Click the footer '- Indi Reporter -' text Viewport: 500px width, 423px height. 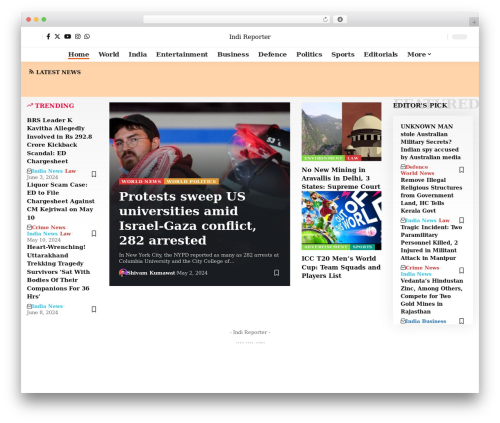250,332
